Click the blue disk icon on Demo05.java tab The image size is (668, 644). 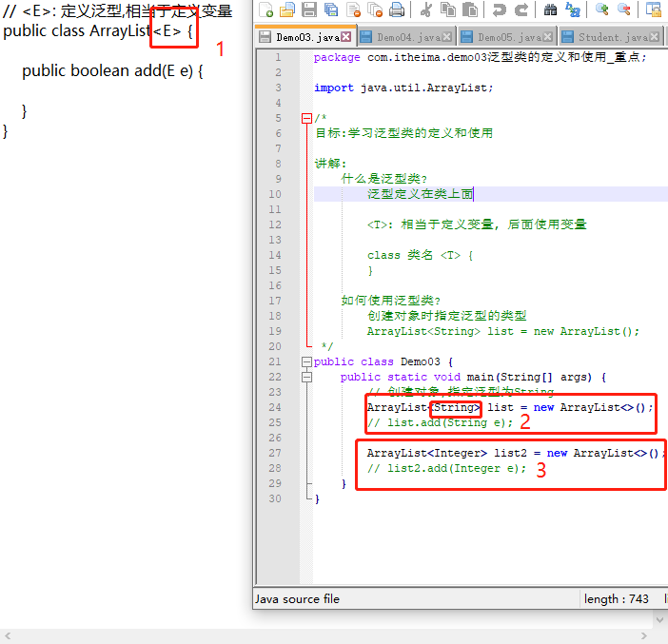[466, 37]
